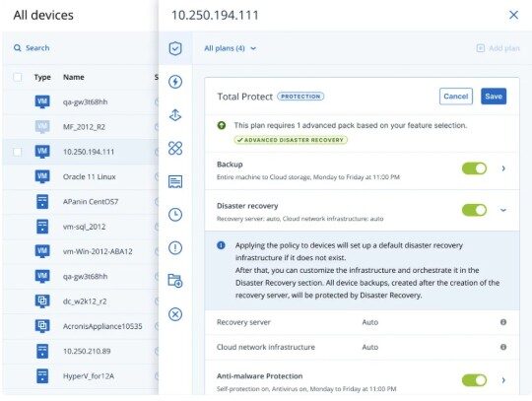
Task: Tick the select-all checkbox beside Type header
Action: (18, 77)
